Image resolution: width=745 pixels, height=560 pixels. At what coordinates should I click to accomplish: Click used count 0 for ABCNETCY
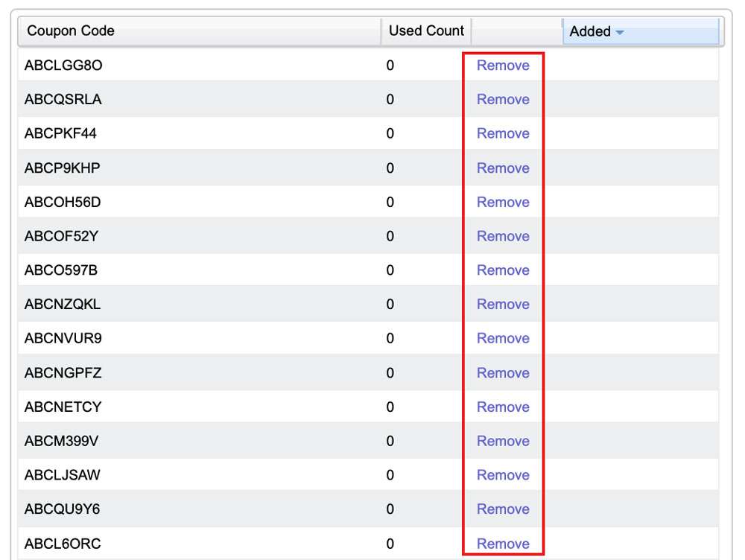pos(390,407)
